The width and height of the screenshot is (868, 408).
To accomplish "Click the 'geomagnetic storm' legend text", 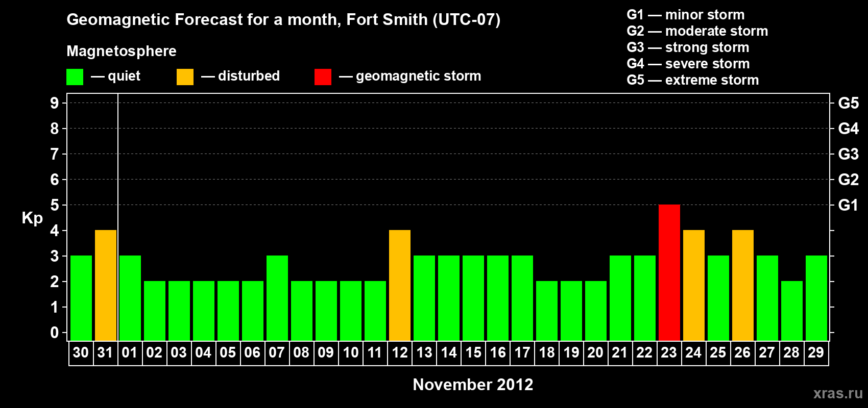I will coord(419,76).
